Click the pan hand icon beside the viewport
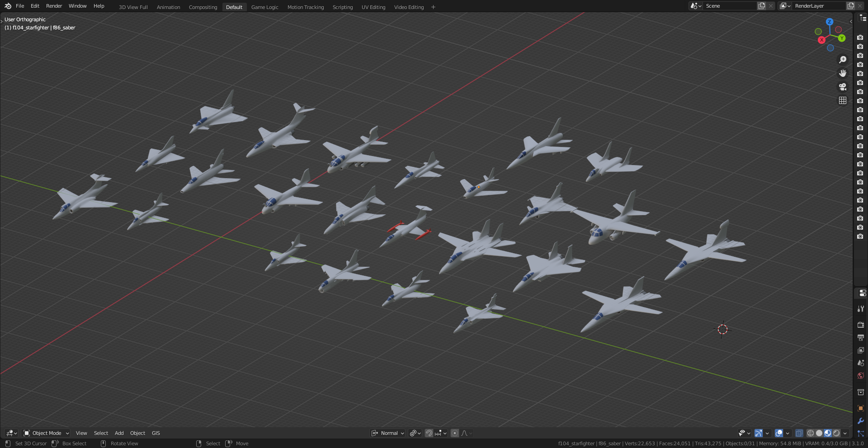Viewport: 868px width, 448px height. (843, 73)
